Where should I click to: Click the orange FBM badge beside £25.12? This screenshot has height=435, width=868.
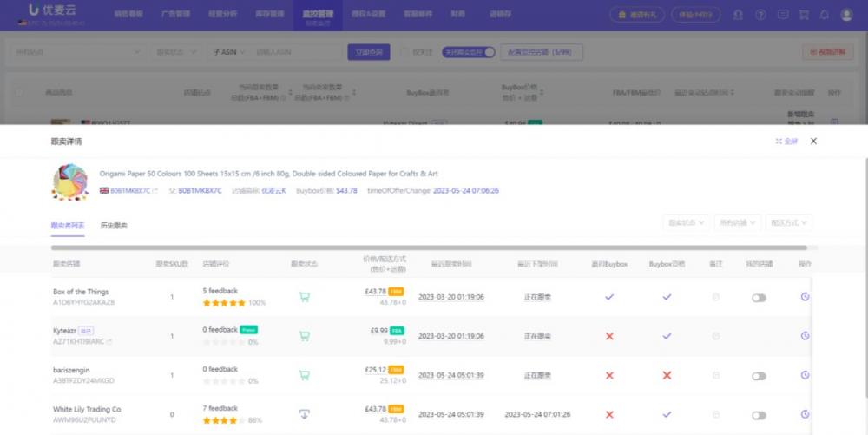coord(396,370)
